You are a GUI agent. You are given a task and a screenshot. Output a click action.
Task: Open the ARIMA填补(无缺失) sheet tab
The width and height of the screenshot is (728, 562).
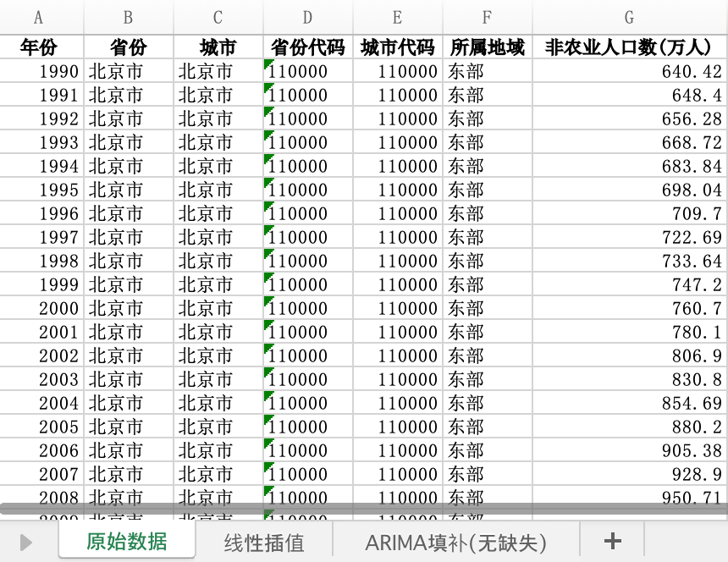click(x=456, y=542)
